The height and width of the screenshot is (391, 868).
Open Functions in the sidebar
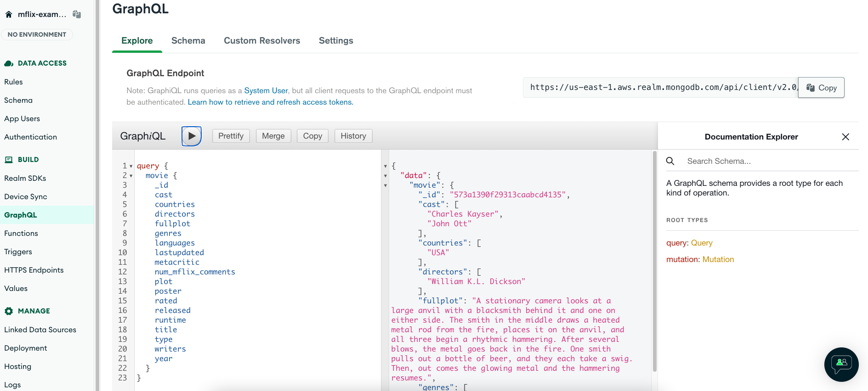point(21,233)
